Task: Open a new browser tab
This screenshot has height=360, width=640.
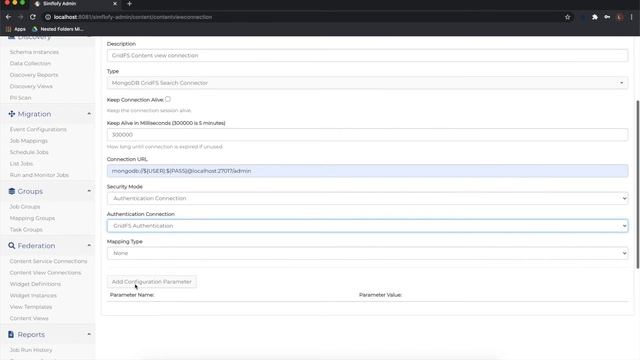Action: tap(129, 4)
